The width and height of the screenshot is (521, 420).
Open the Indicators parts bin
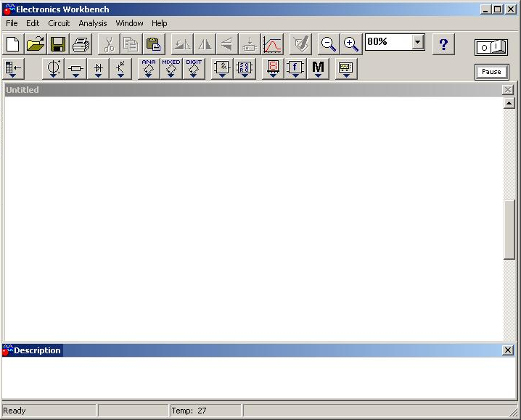(x=273, y=69)
